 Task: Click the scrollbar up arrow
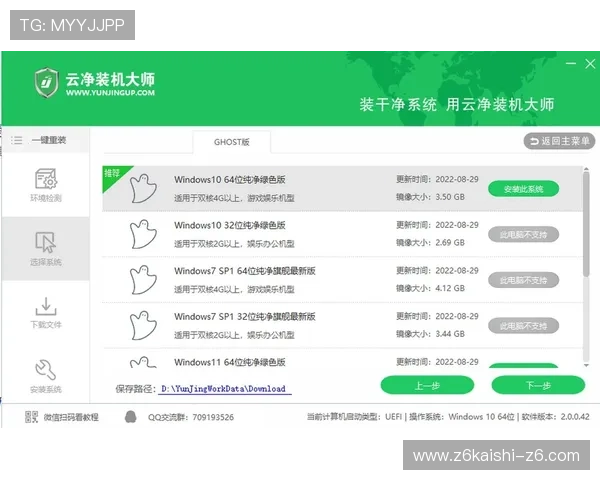586,169
